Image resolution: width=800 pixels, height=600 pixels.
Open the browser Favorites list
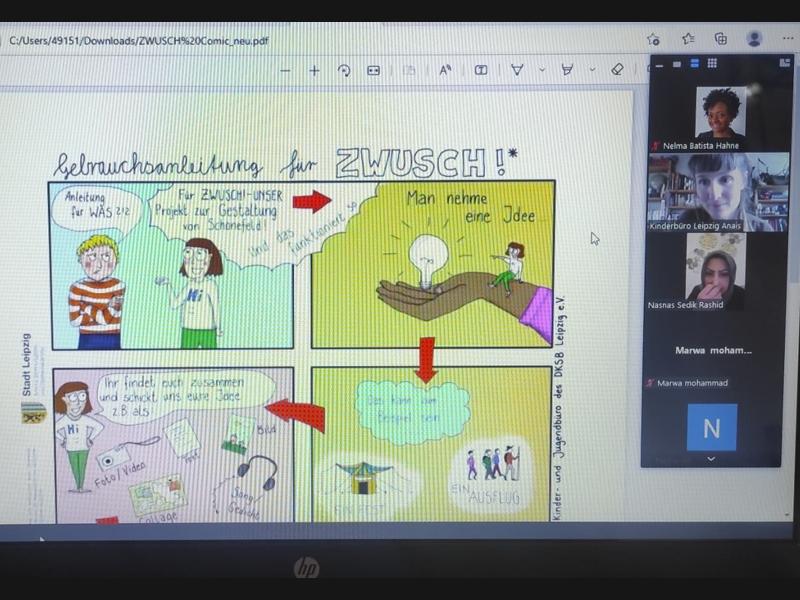click(x=688, y=39)
